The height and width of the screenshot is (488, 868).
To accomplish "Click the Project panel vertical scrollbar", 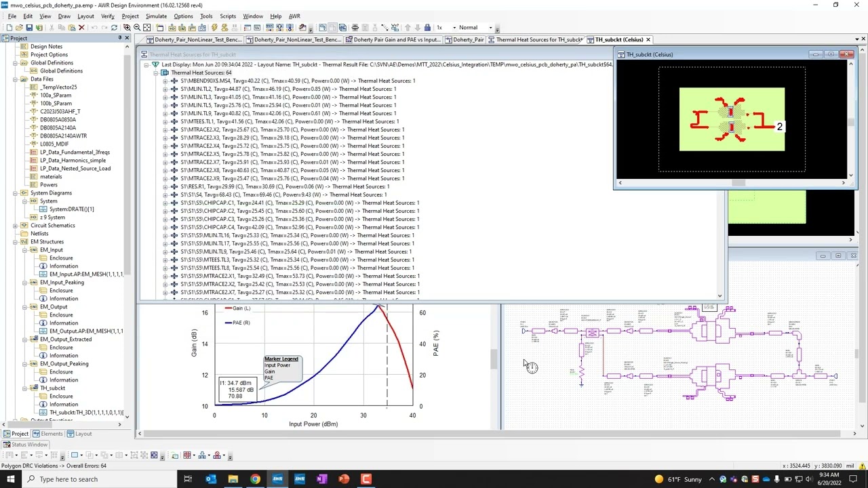I will (x=127, y=230).
